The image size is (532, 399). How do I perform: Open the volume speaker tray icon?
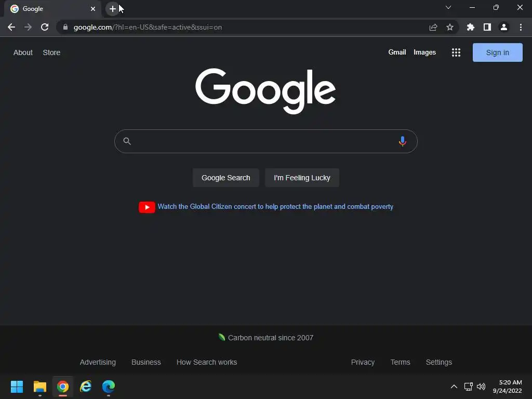click(481, 387)
